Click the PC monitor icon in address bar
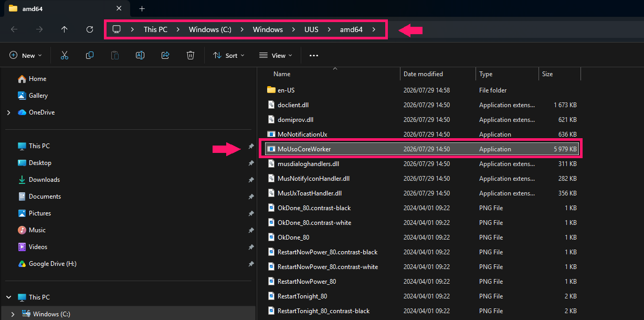644x320 pixels. pyautogui.click(x=117, y=29)
